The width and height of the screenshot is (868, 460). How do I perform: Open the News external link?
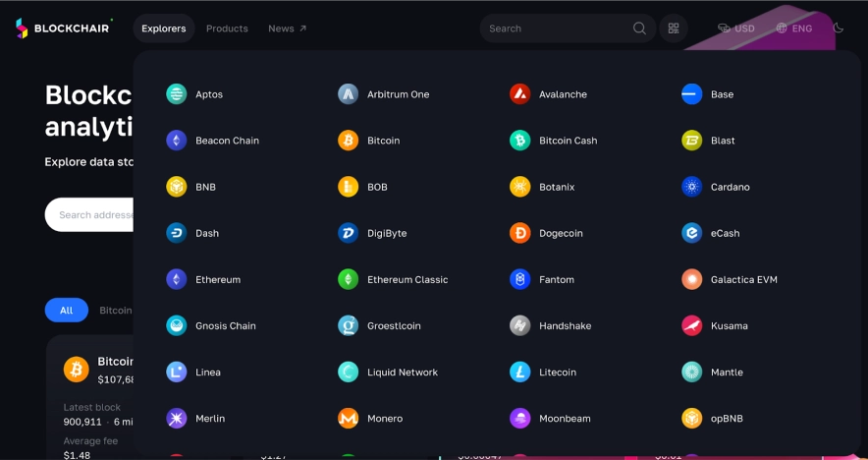[x=287, y=29]
